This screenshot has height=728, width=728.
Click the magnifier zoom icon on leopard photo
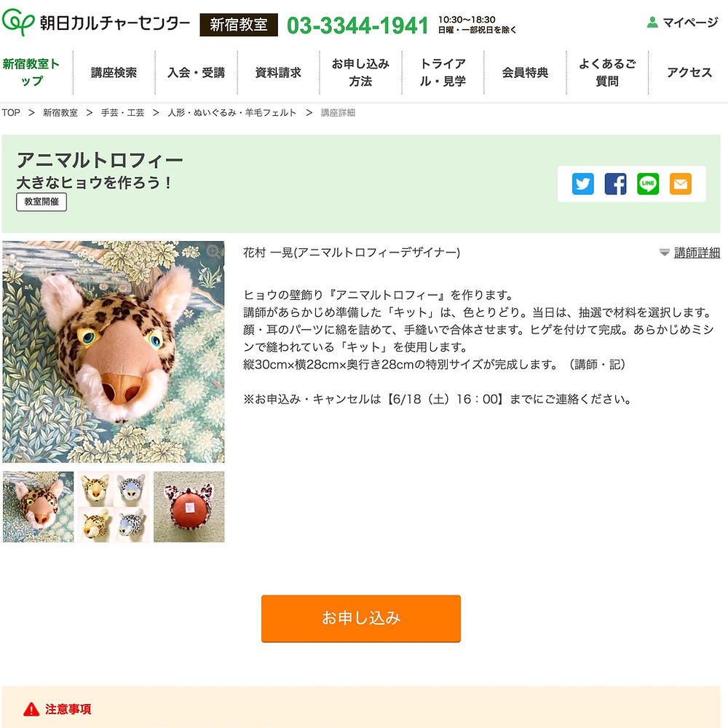(213, 252)
